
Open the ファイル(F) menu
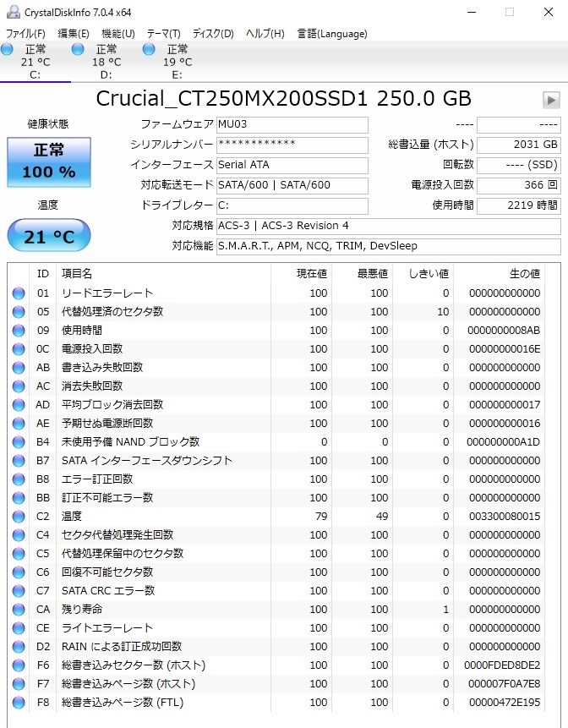click(x=25, y=34)
